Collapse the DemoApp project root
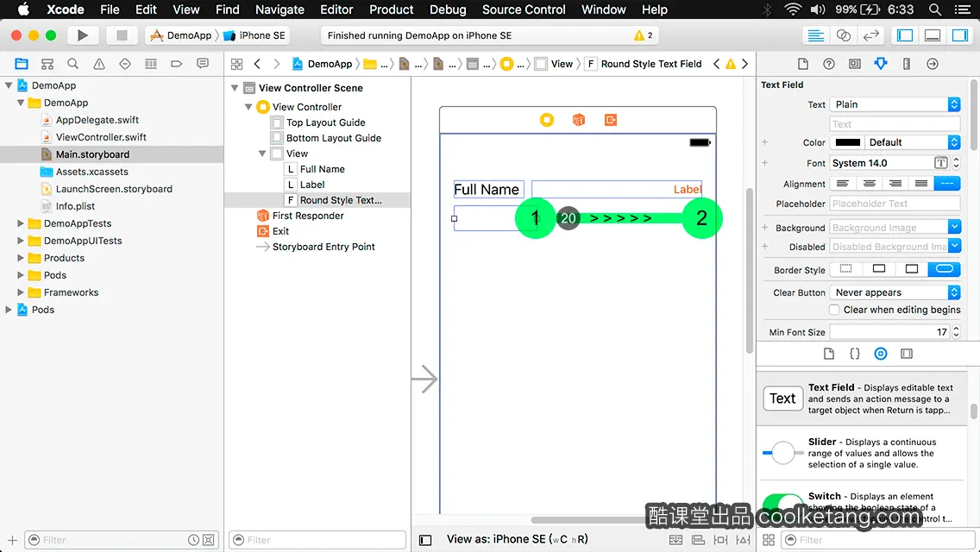980x552 pixels. [9, 85]
